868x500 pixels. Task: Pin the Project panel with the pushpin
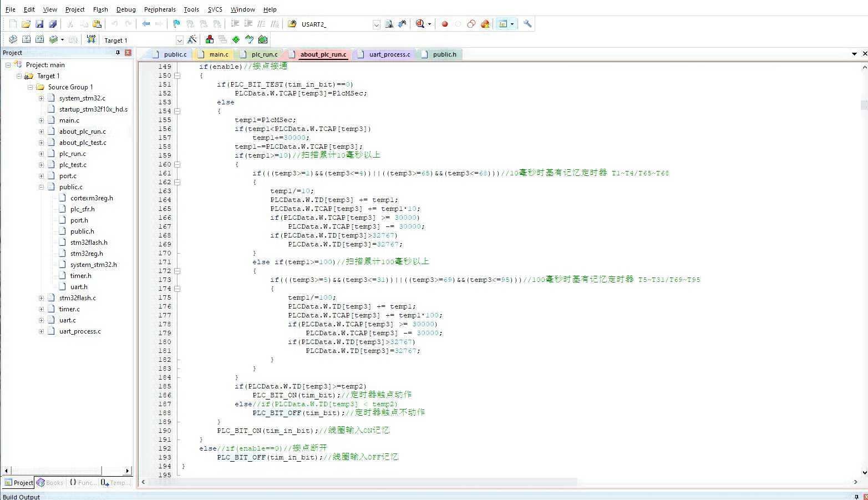[x=118, y=53]
